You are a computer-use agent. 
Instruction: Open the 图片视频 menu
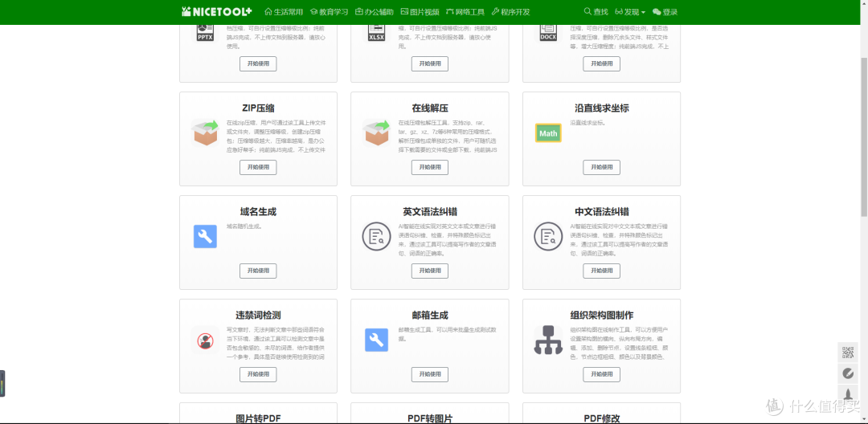tap(420, 11)
